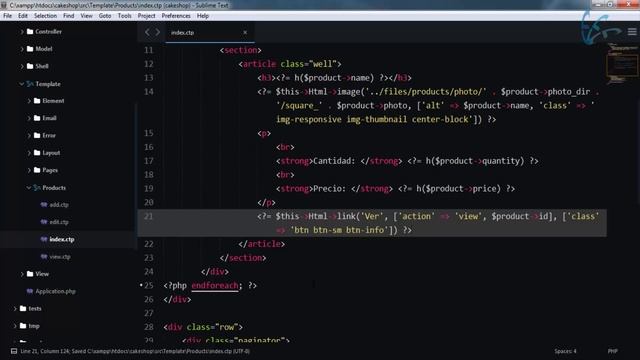Open the tab list hamburger menu
The width and height of the screenshot is (640, 360).
pyautogui.click(x=632, y=32)
